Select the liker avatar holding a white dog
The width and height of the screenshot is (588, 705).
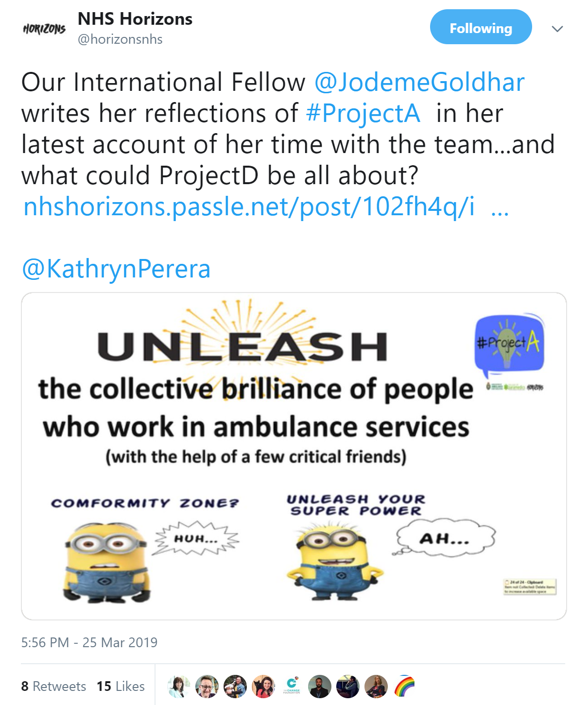pyautogui.click(x=235, y=686)
